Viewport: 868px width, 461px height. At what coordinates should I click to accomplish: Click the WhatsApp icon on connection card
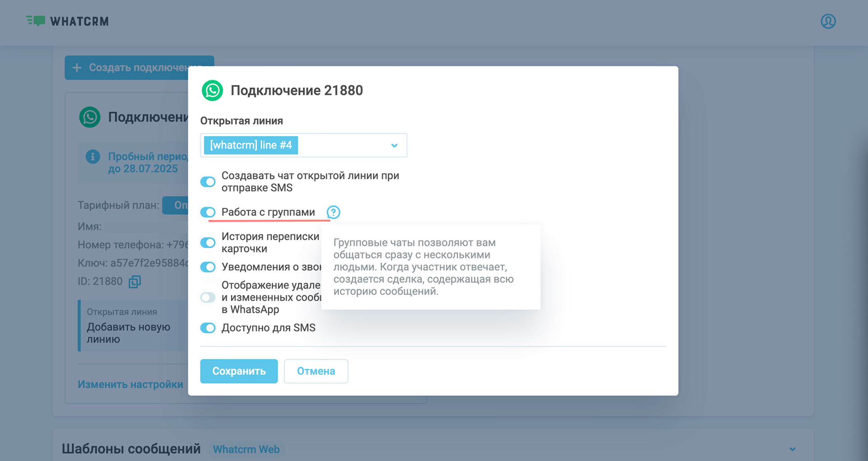pyautogui.click(x=90, y=117)
